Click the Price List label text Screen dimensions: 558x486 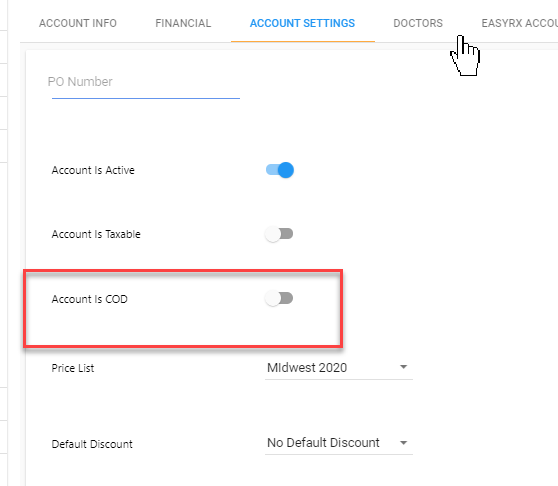tap(73, 368)
